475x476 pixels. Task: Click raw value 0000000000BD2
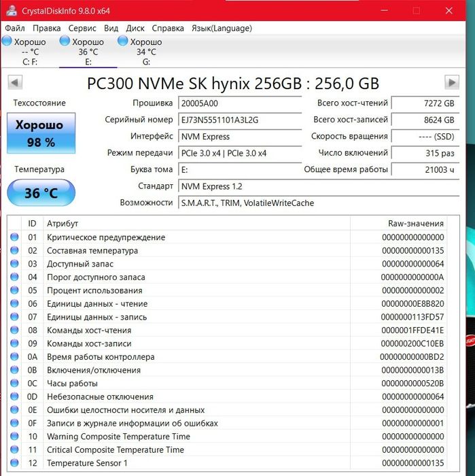click(412, 357)
